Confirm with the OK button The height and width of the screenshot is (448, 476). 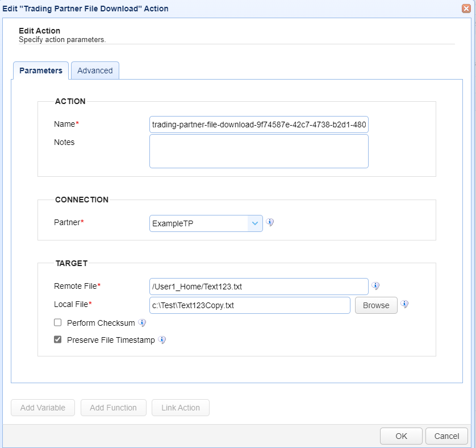pyautogui.click(x=401, y=436)
